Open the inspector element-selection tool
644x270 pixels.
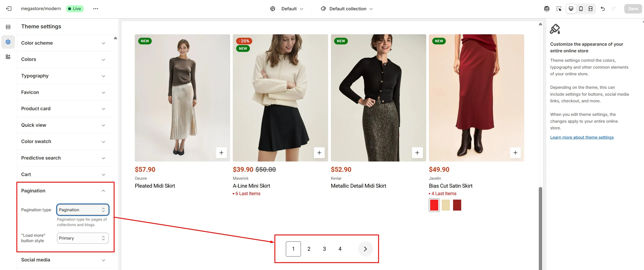[559, 9]
